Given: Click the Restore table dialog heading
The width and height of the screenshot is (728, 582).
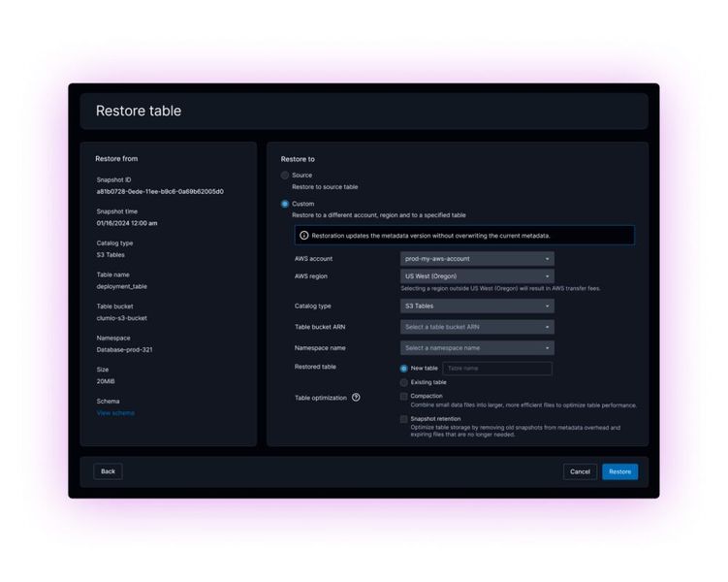Looking at the screenshot, I should pyautogui.click(x=139, y=111).
